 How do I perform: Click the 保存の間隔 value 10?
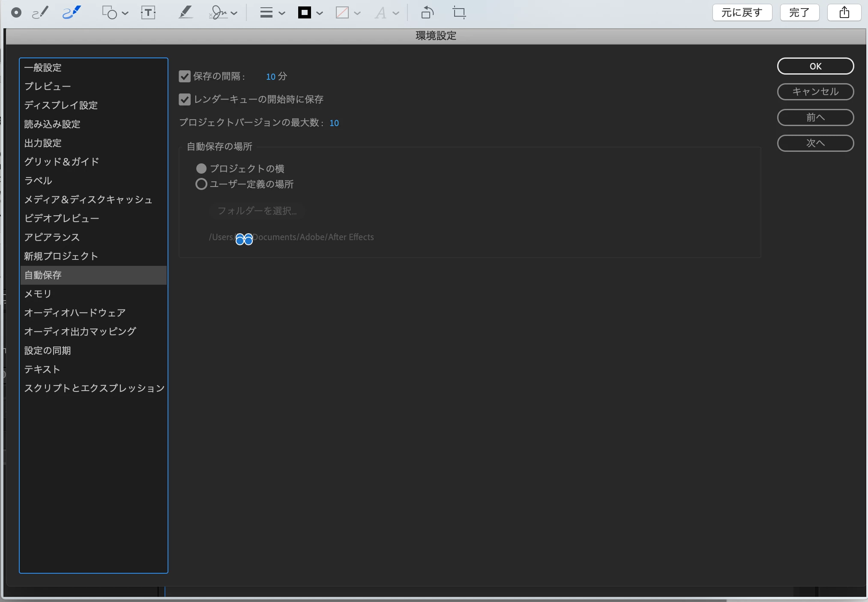click(270, 77)
